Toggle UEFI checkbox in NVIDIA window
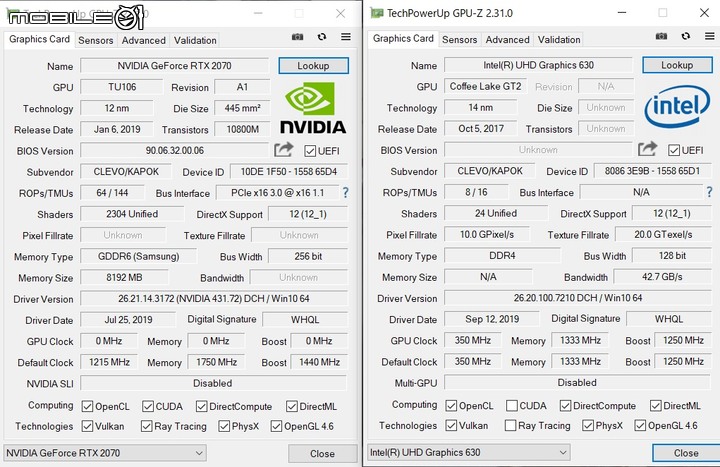The image size is (720, 467). coord(310,151)
